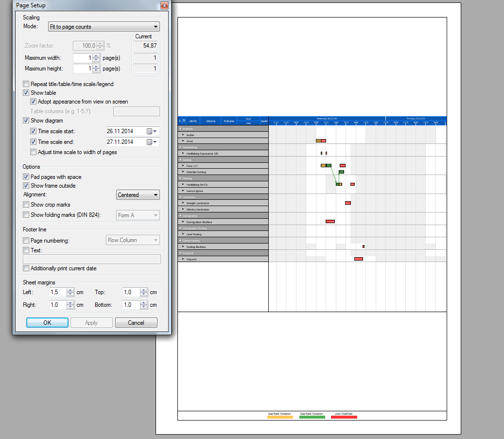Check "Additionally print current date"
This screenshot has width=504, height=439.
coord(26,268)
